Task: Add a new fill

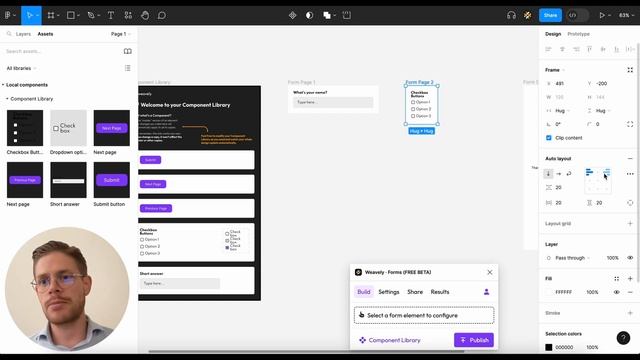Action: (630, 278)
